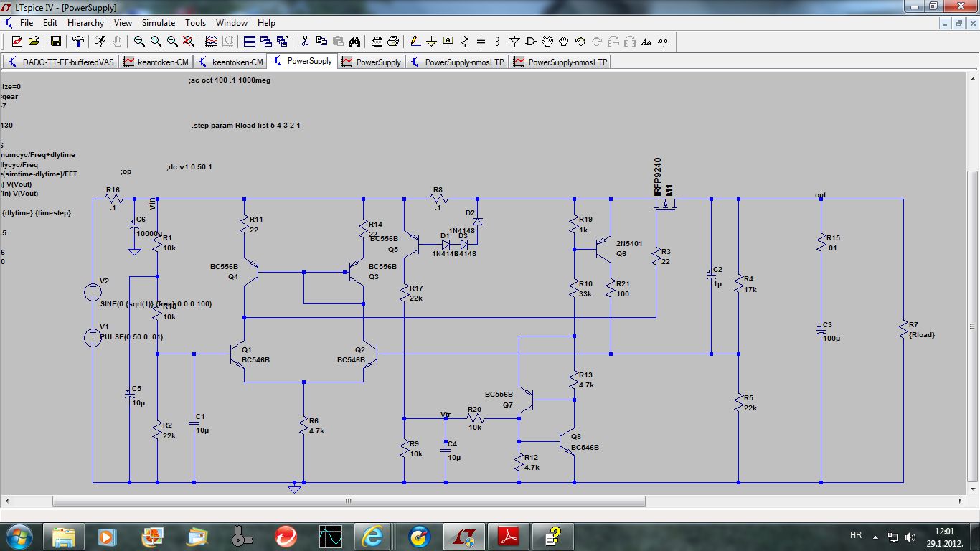The width and height of the screenshot is (980, 551).
Task: Click the Zoom to Fit icon
Action: 189,42
